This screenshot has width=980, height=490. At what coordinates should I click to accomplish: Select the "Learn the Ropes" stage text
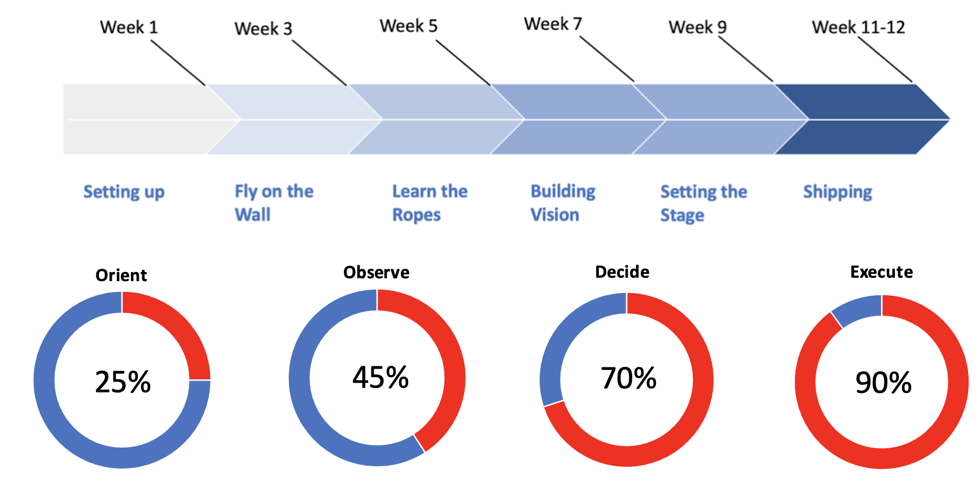[x=430, y=203]
